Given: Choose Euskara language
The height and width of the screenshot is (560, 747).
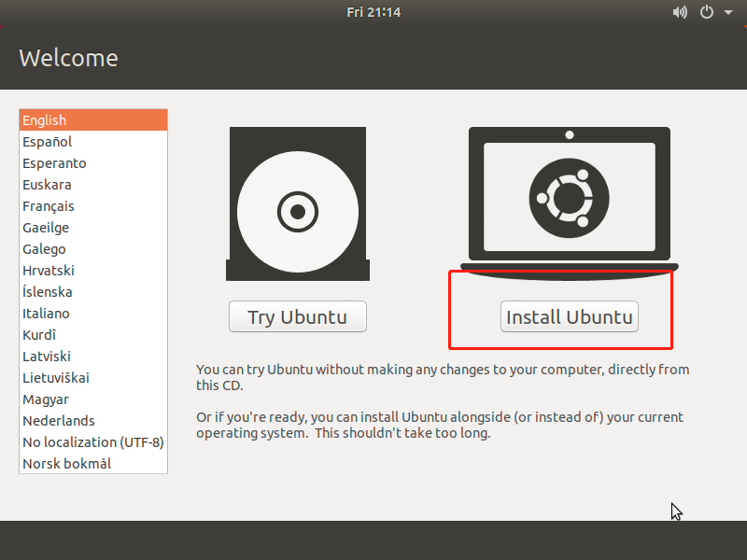Looking at the screenshot, I should point(93,184).
